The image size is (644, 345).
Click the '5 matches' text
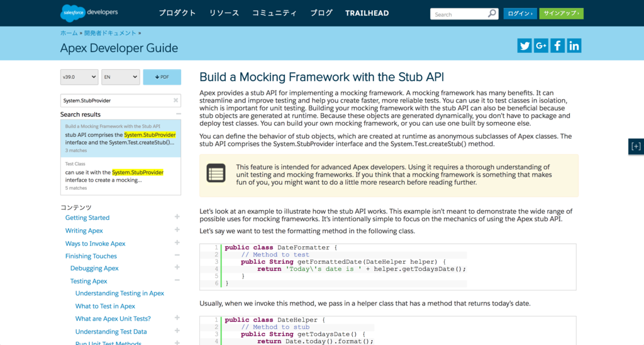click(x=76, y=188)
